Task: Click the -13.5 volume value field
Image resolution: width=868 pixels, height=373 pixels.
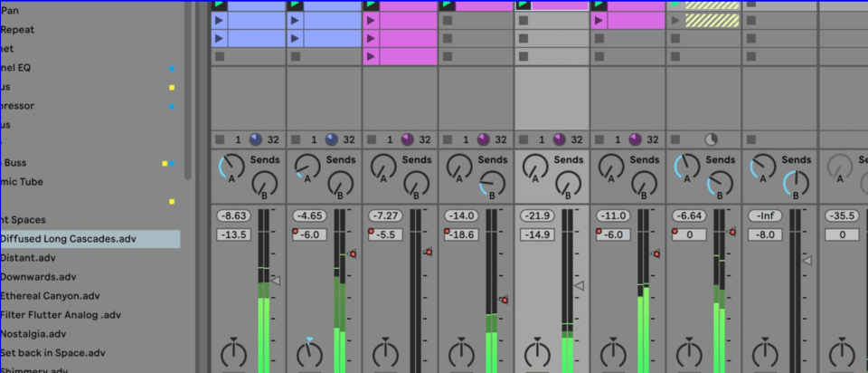Action: pyautogui.click(x=233, y=234)
